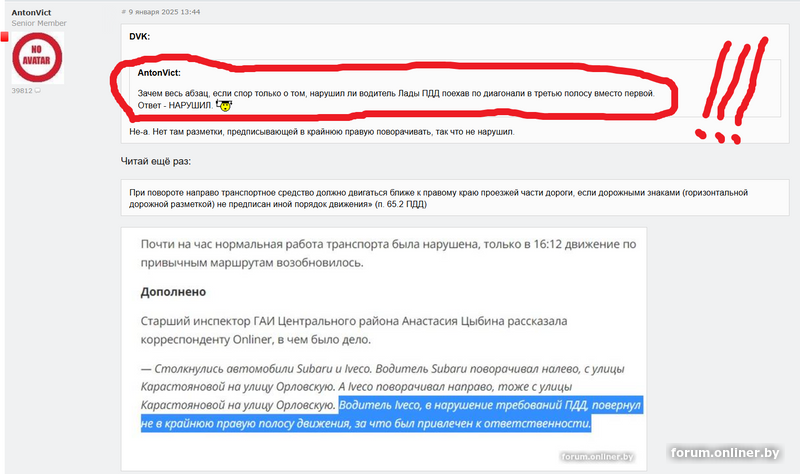Viewport: 800px width, 474px height.
Task: Click the large forum.onliner.by watermark
Action: click(725, 453)
